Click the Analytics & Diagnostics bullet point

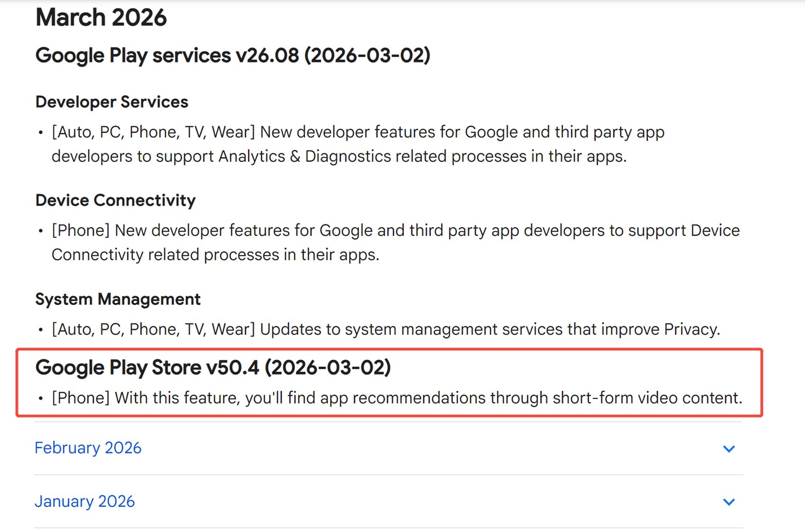pos(357,143)
